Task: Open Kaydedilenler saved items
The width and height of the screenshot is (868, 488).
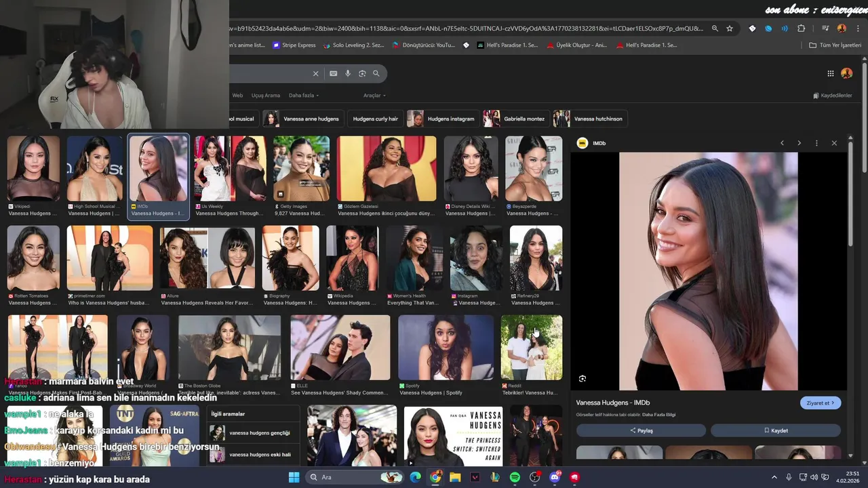Action: click(832, 96)
